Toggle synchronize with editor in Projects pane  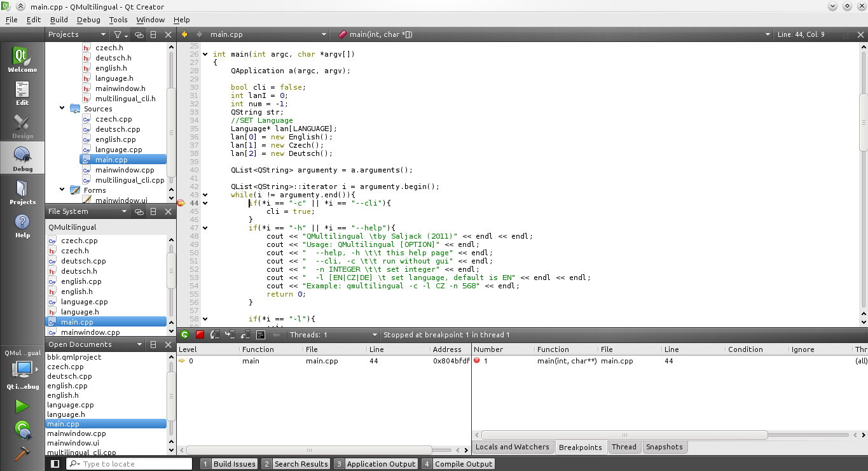coord(138,34)
